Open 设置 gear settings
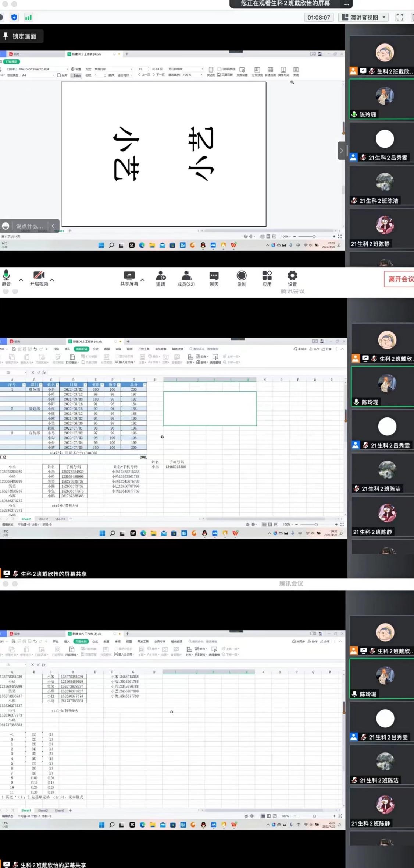This screenshot has width=414, height=868. click(x=292, y=278)
